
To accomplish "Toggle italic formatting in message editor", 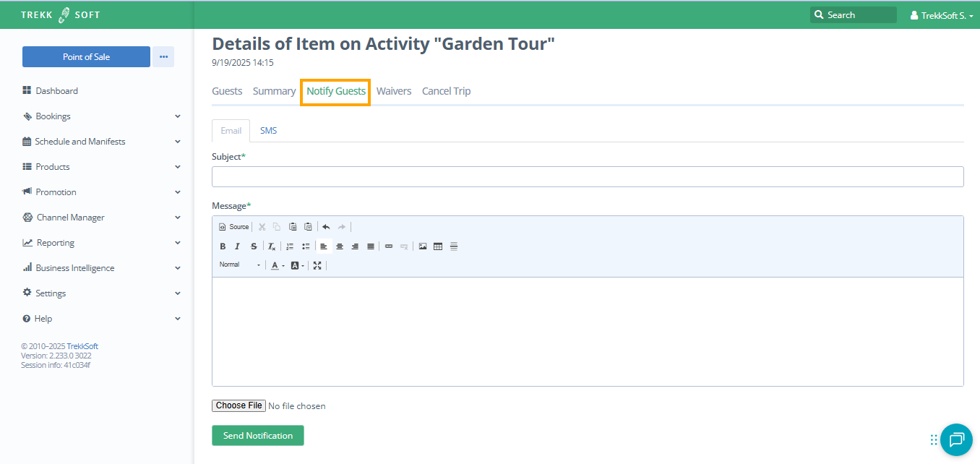I will tap(237, 246).
